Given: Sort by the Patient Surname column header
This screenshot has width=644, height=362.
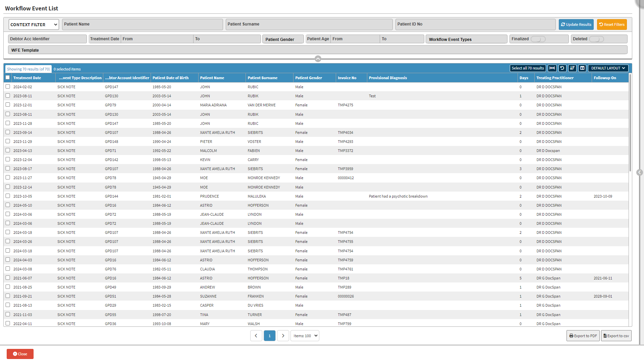Looking at the screenshot, I should click(x=262, y=78).
